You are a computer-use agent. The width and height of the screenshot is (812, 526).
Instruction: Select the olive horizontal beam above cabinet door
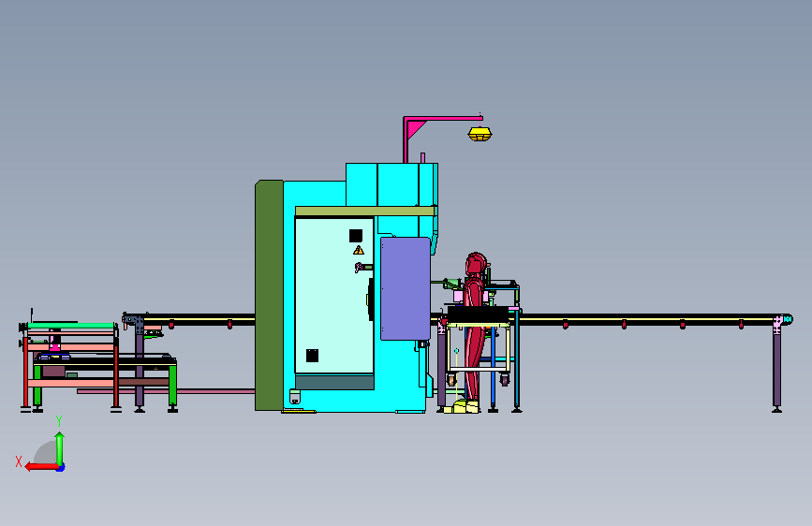pos(364,211)
